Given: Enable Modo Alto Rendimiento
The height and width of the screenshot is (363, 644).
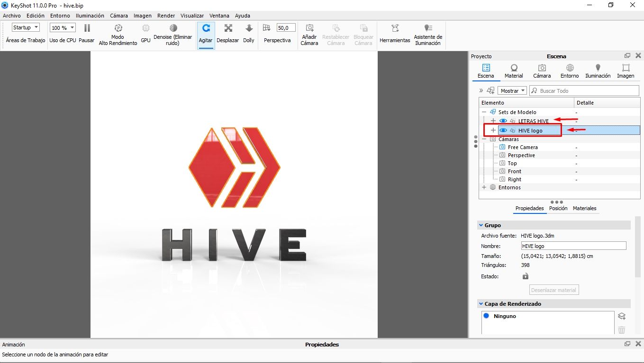Looking at the screenshot, I should tap(118, 35).
